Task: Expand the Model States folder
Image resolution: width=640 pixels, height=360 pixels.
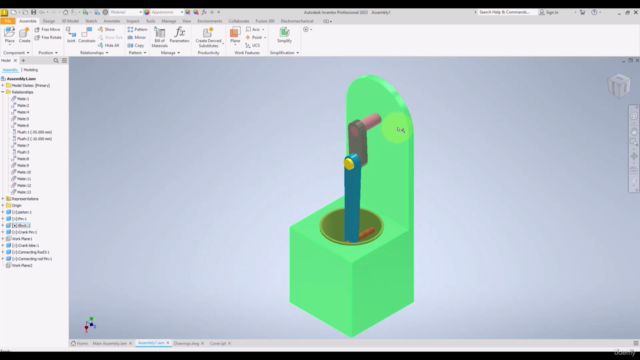Action: 3,86
